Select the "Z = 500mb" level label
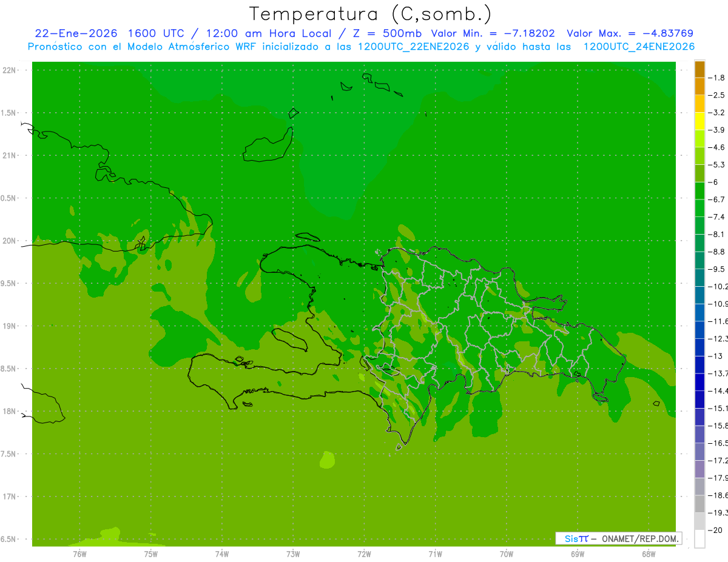The image size is (728, 562). pos(387,33)
